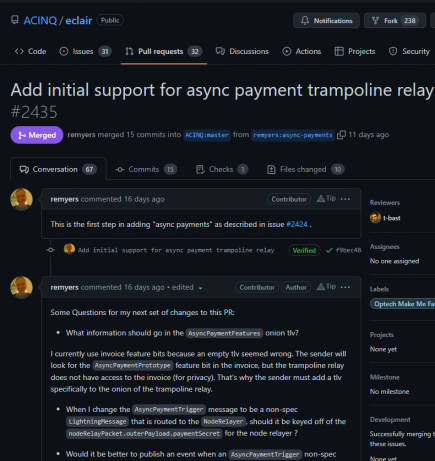Click the green check status icon near f9bec48
Screen dimensions: 435x461
click(x=329, y=250)
